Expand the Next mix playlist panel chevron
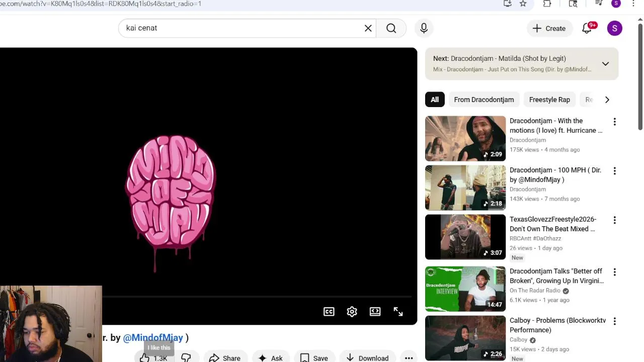Image resolution: width=644 pixels, height=362 pixels. (x=605, y=64)
